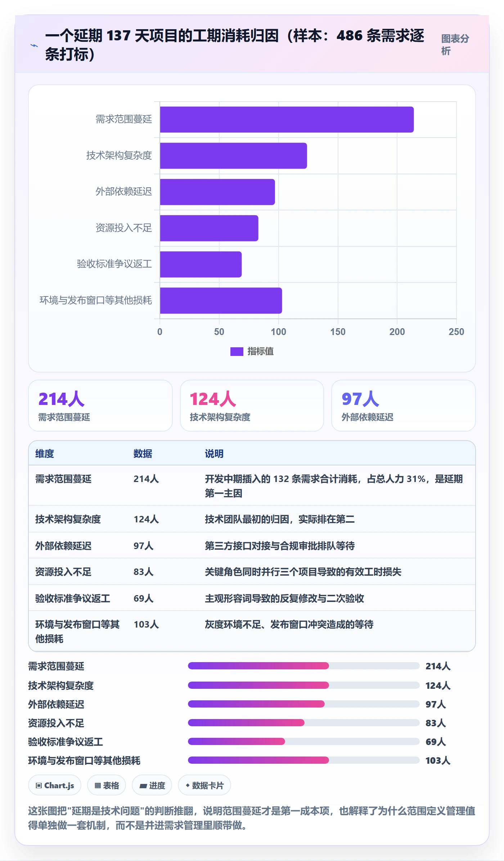Click the 说明 column header
This screenshot has height=861, width=504.
[214, 454]
